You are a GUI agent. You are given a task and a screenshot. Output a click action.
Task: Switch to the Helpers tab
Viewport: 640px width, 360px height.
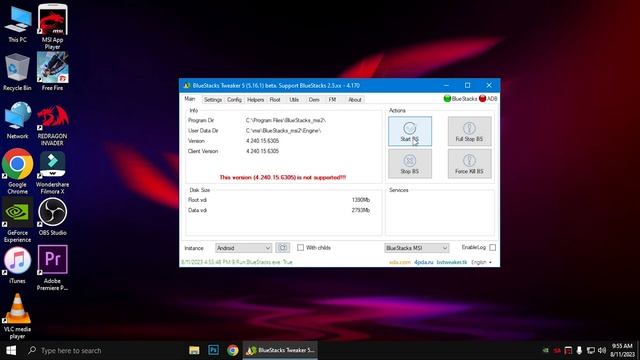tap(256, 100)
